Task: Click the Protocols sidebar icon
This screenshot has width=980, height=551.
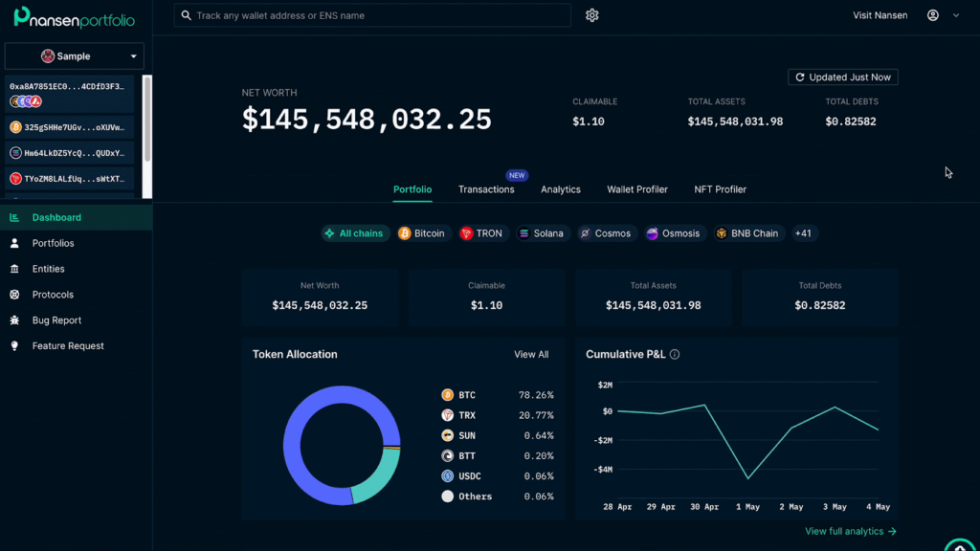Action: (14, 295)
